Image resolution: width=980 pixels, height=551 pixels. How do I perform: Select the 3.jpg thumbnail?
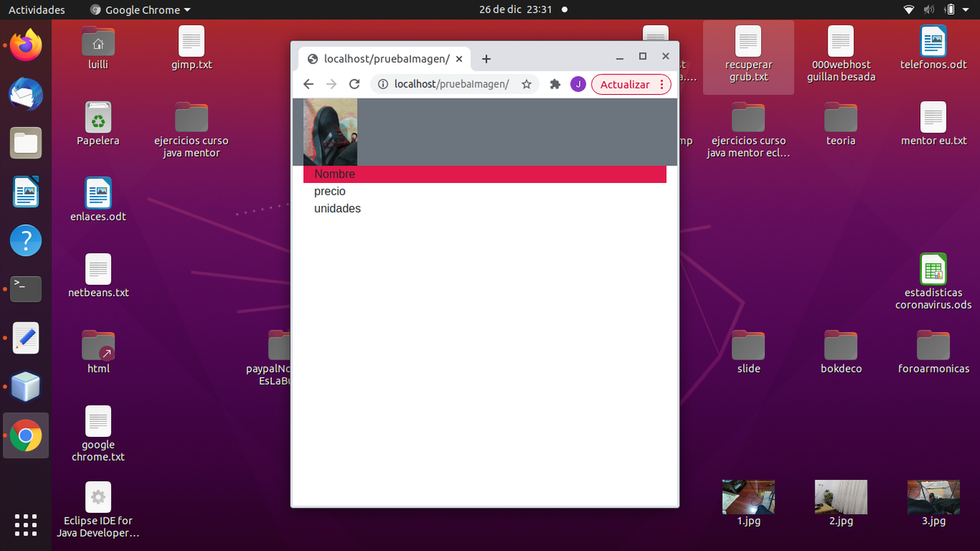pyautogui.click(x=933, y=503)
